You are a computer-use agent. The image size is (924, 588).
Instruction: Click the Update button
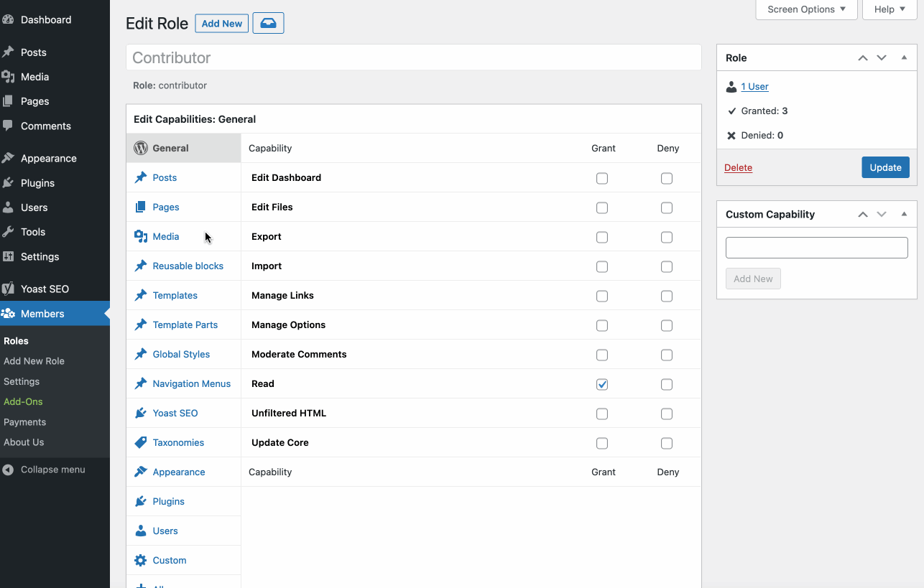tap(885, 167)
